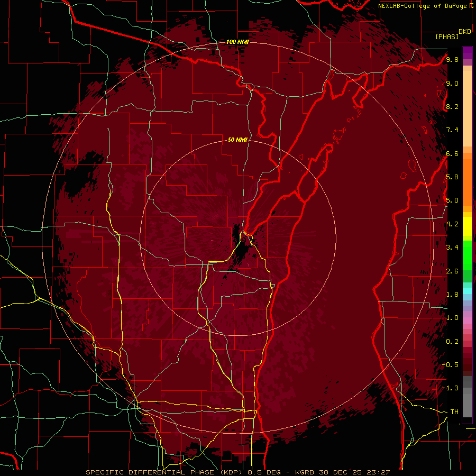Click the 6.6 scale value
The image size is (476, 476).
452,153
